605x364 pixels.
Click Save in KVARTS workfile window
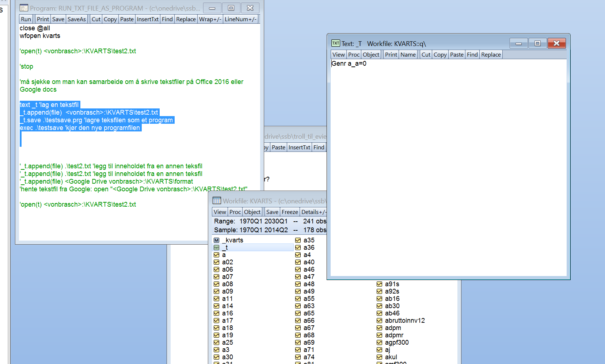272,212
